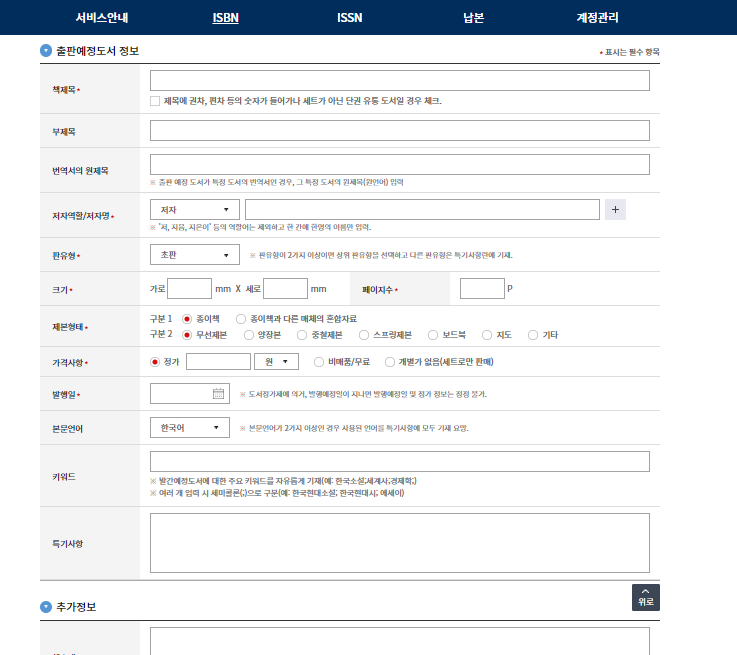Image resolution: width=737 pixels, height=655 pixels.
Task: Click the 출판예정도서 정보 heading text
Action: coord(98,51)
